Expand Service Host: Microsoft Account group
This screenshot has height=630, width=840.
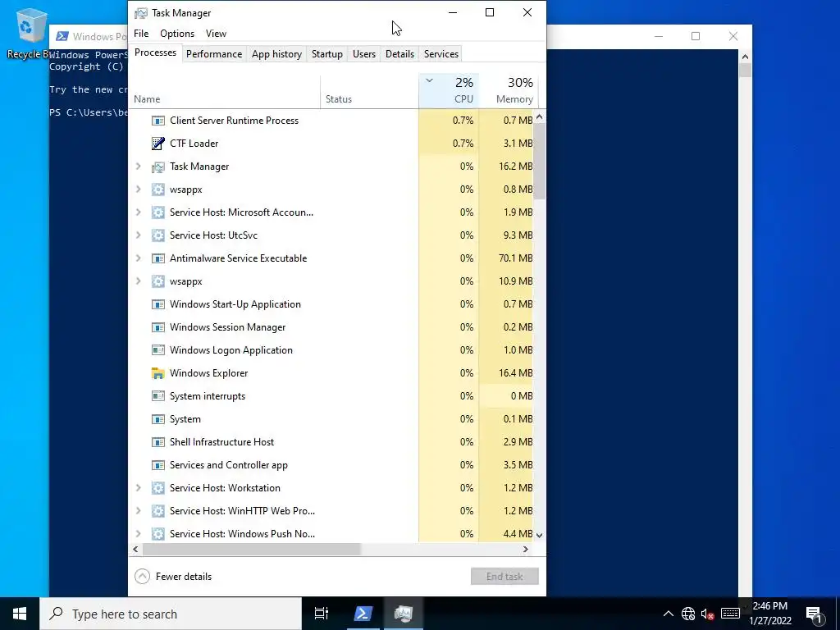click(x=138, y=212)
